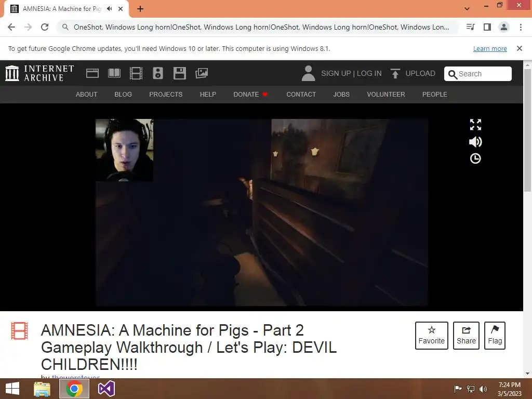Viewport: 532px width, 399px height.
Task: Open the CONTACT menu item
Action: click(301, 95)
